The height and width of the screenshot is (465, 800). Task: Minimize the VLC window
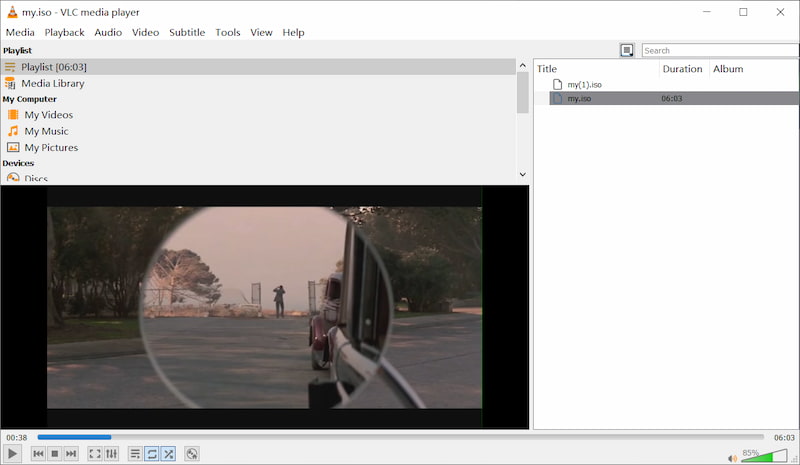[x=707, y=12]
